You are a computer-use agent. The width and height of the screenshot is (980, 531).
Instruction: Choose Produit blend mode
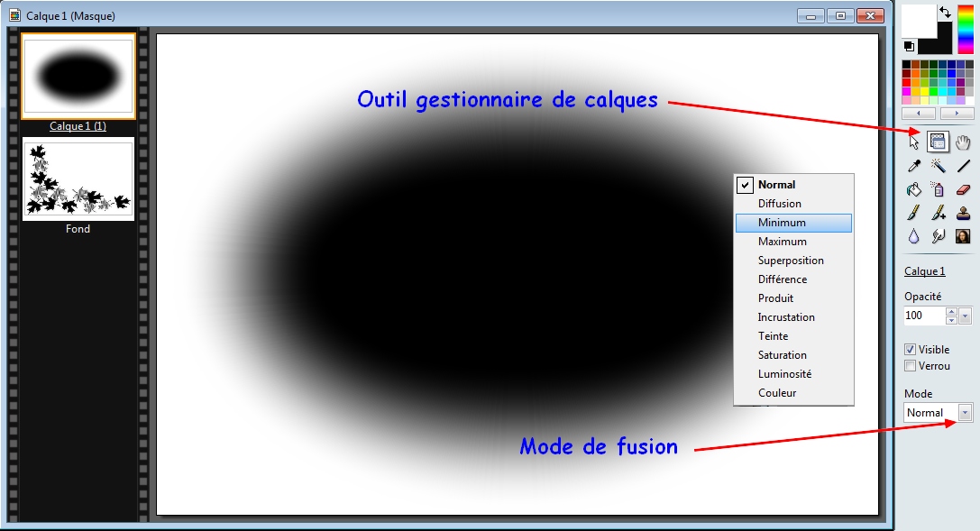coord(793,298)
